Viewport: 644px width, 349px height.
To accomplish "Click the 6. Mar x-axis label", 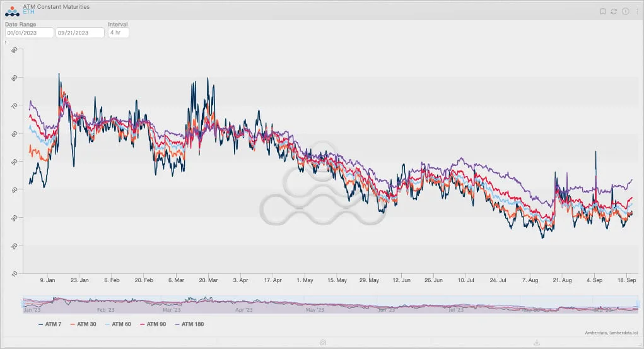I will pos(176,280).
